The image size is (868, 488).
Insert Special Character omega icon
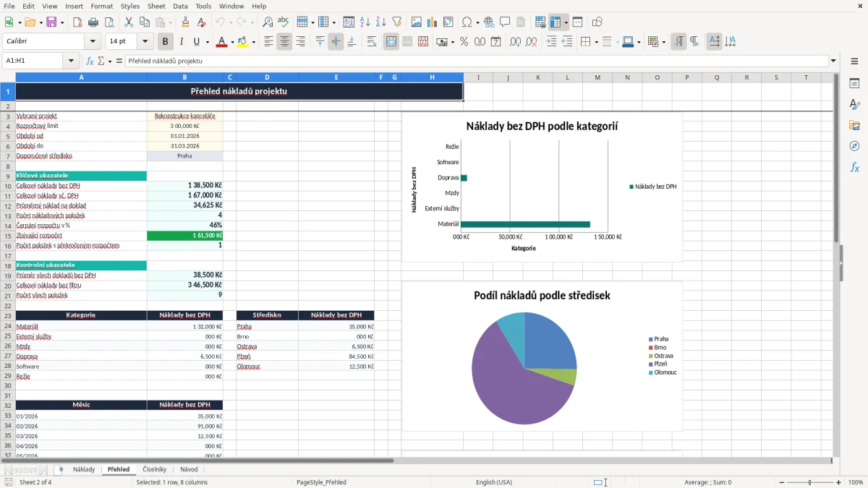click(467, 22)
